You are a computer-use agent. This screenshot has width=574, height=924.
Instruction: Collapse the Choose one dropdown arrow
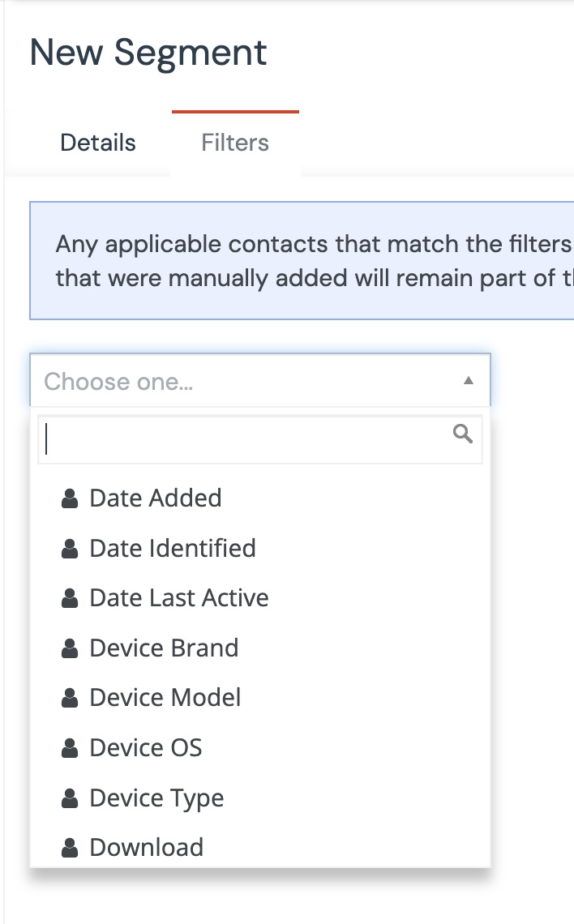(x=468, y=380)
